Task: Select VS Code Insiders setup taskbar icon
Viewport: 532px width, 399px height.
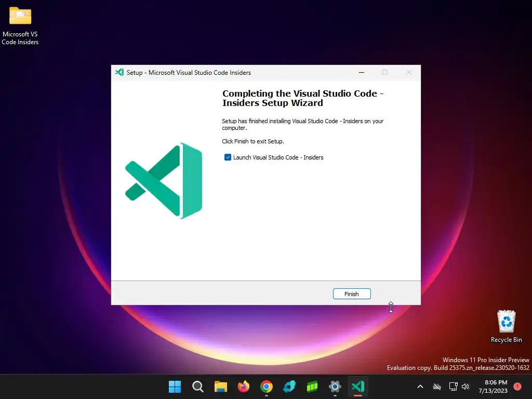Action: [x=358, y=387]
